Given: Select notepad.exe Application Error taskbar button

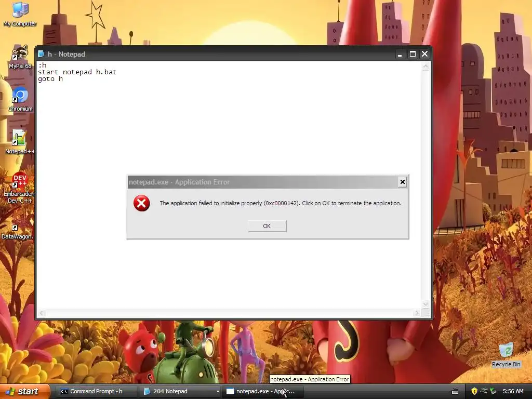Looking at the screenshot, I should [262, 391].
